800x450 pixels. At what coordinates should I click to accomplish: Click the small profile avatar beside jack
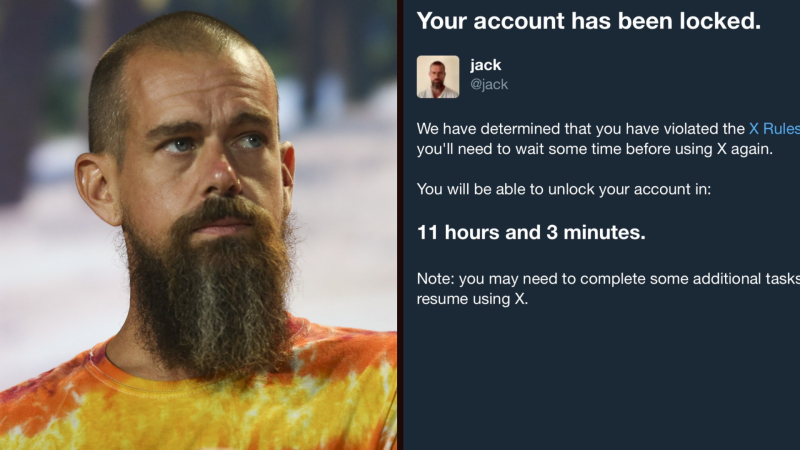(438, 77)
